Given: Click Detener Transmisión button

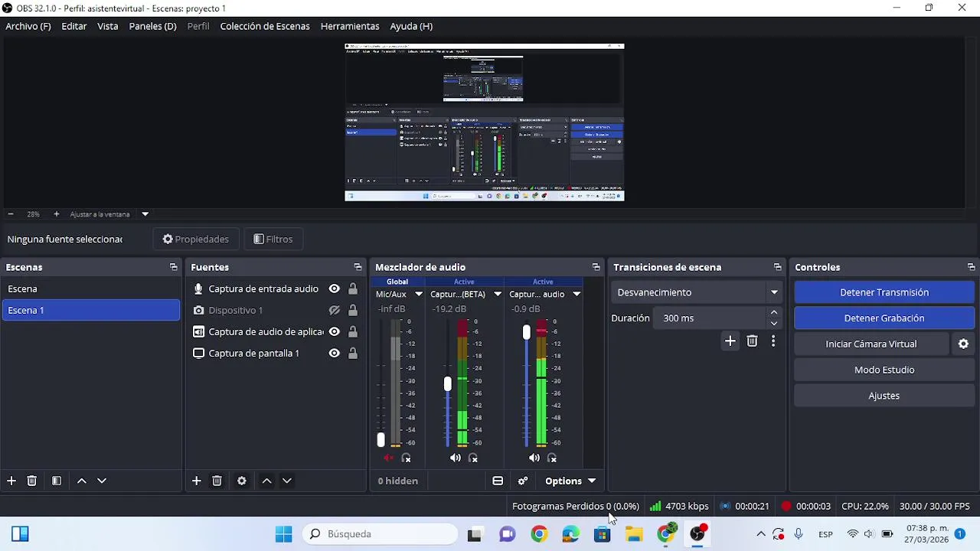Looking at the screenshot, I should tap(884, 292).
